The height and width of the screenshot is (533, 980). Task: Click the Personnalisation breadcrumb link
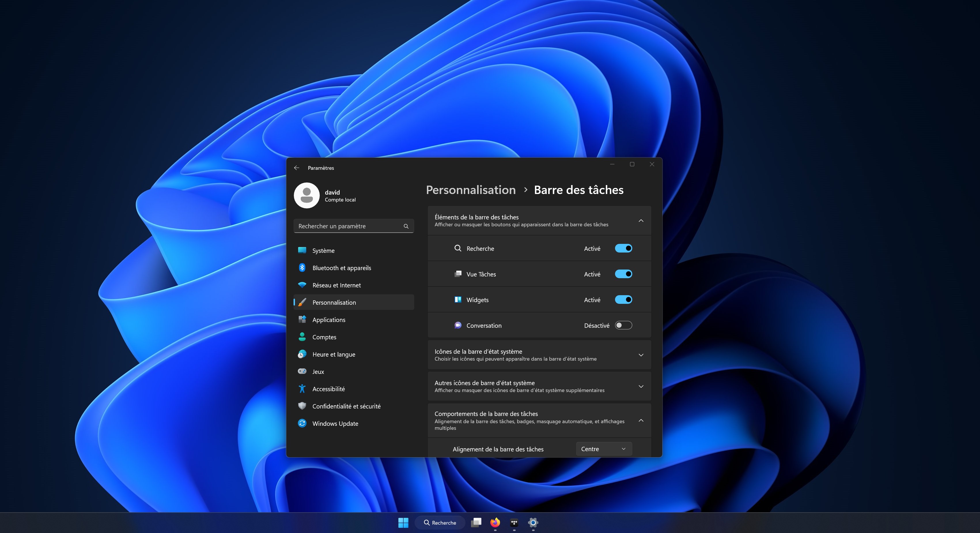pos(471,190)
